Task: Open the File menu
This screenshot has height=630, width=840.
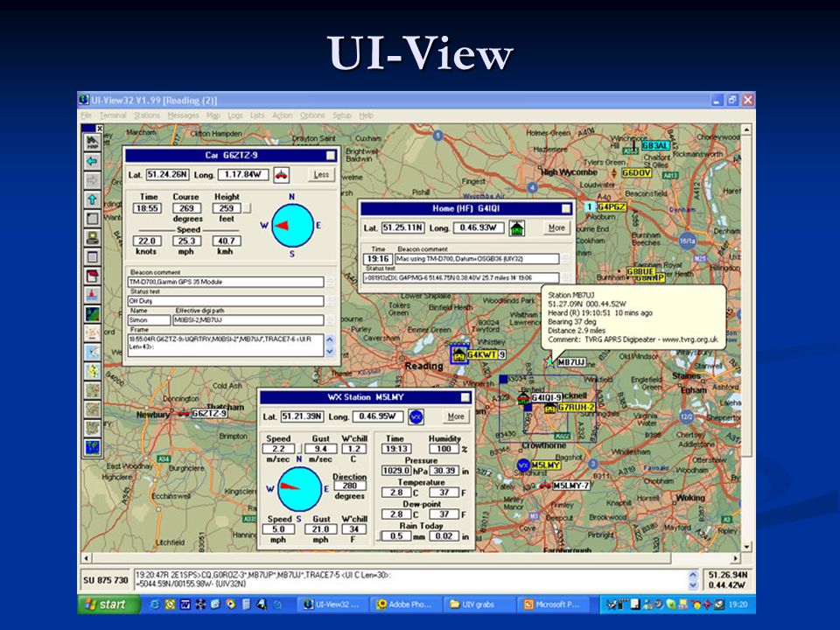Action: 87,115
